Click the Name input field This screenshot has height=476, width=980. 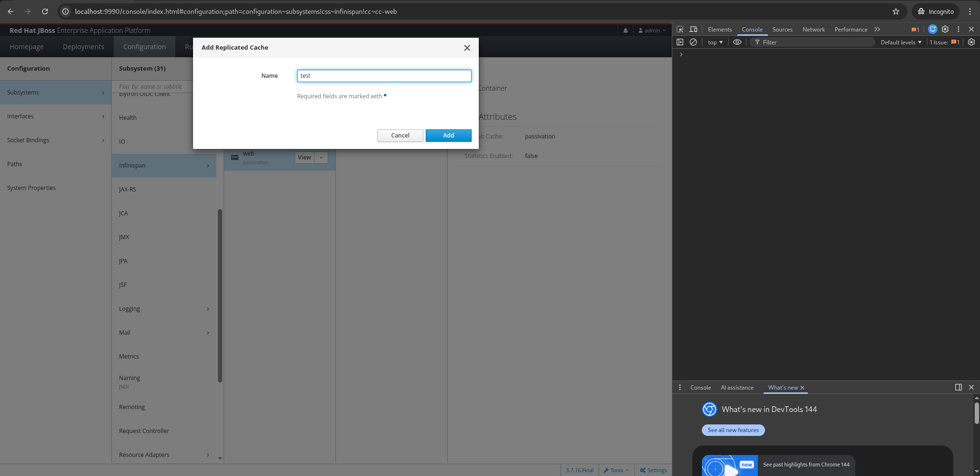point(384,76)
